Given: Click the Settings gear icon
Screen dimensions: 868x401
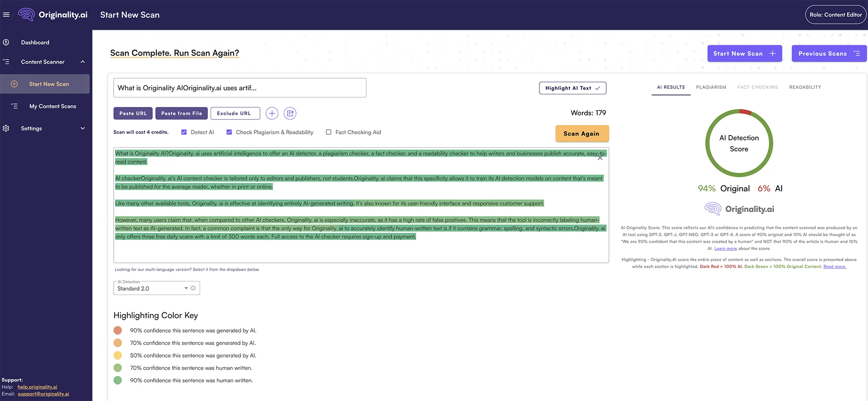Looking at the screenshot, I should pos(6,128).
